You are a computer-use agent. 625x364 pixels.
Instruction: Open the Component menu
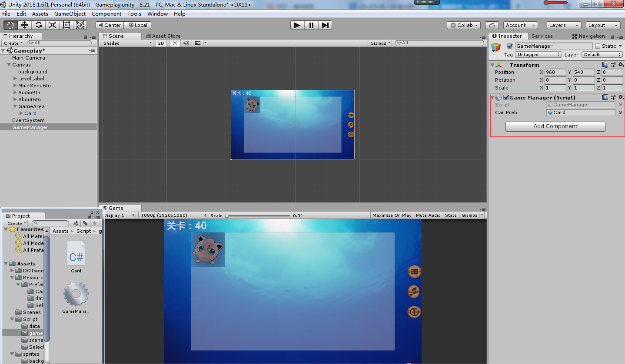(x=106, y=14)
